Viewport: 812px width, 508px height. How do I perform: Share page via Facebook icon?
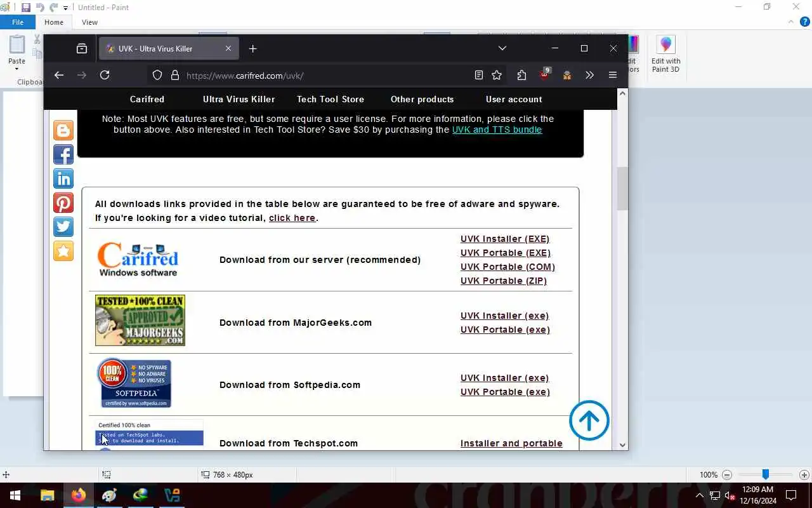coord(63,155)
